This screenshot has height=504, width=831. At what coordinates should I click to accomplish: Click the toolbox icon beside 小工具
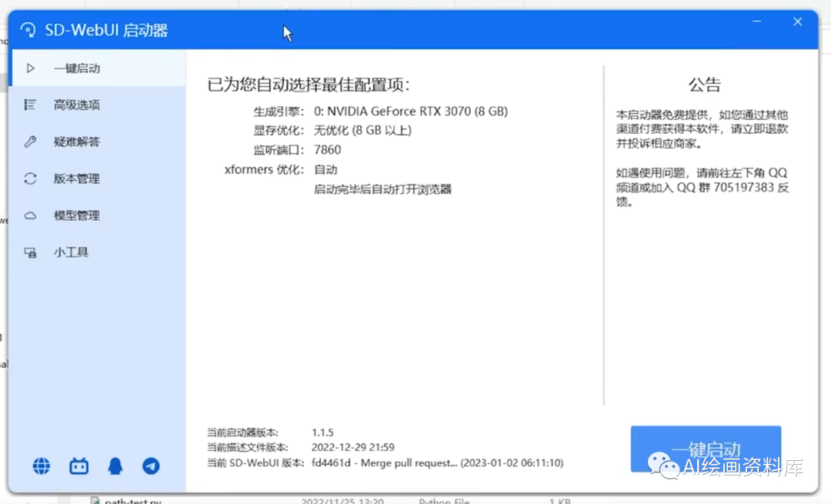(x=30, y=253)
